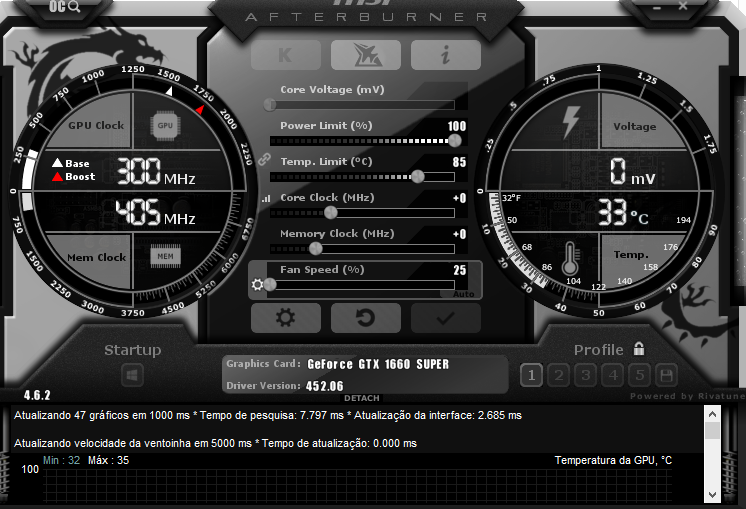This screenshot has height=509, width=746.
Task: Click the lightning bolt voltage icon
Action: [x=571, y=121]
